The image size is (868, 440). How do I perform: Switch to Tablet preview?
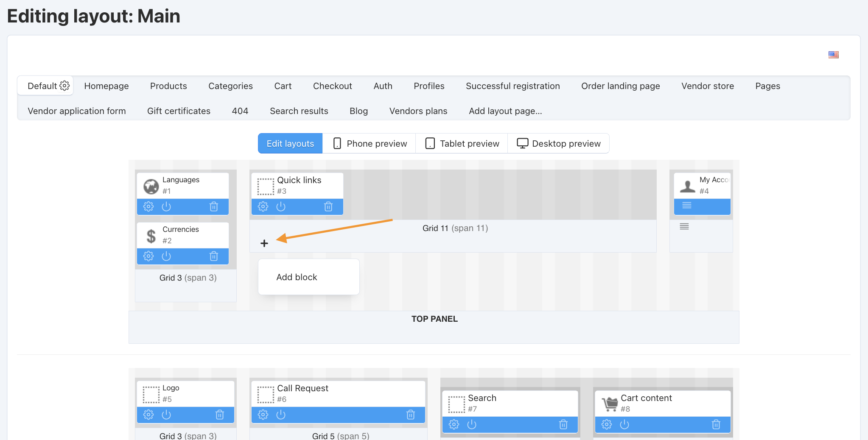pos(462,144)
